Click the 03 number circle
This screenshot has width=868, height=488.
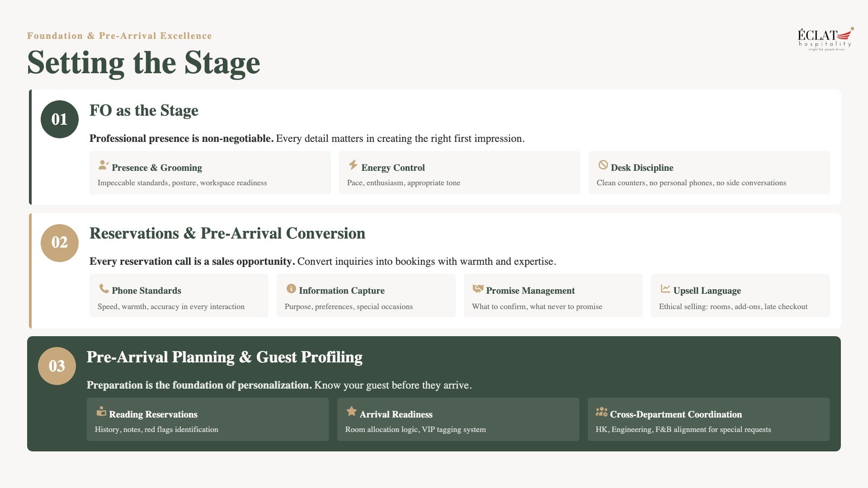click(57, 366)
